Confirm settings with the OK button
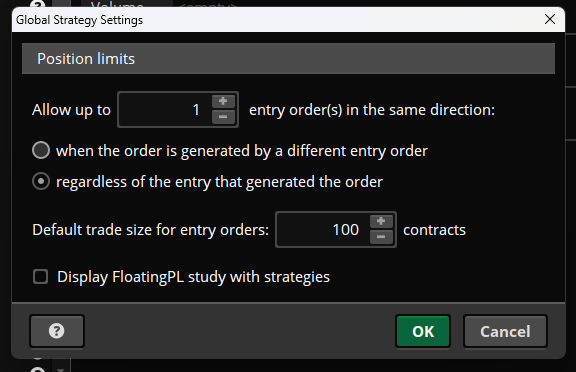 point(423,331)
